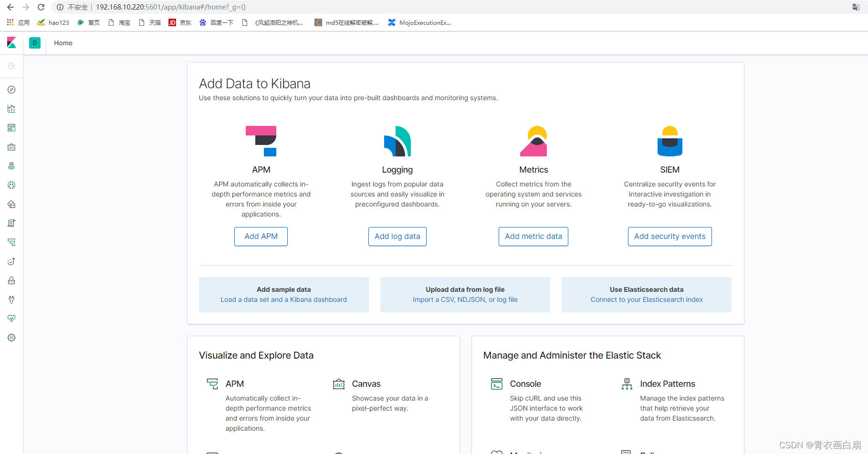
Task: Go back in the browser
Action: (10, 7)
